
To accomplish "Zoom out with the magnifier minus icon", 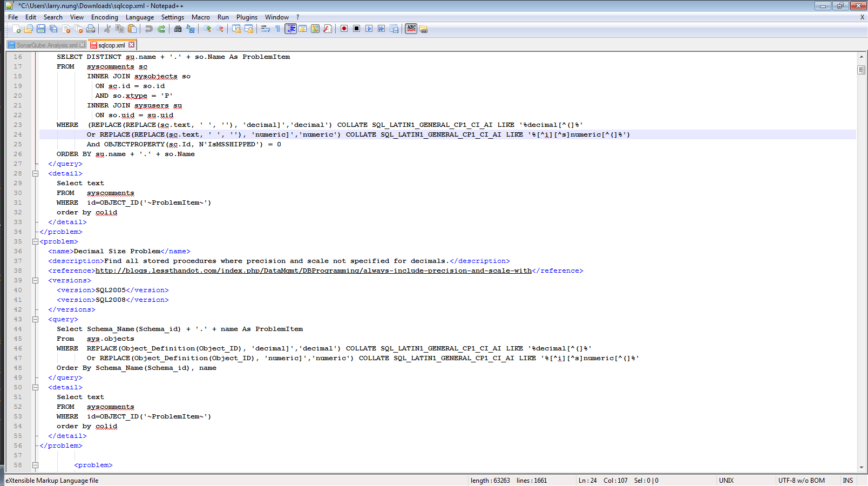I will 220,29.
